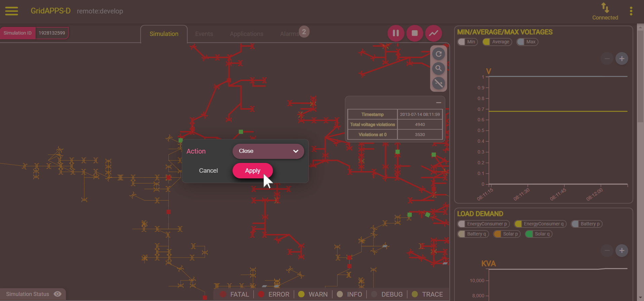The image size is (644, 301).
Task: Filter log by INFO level
Action: [350, 294]
